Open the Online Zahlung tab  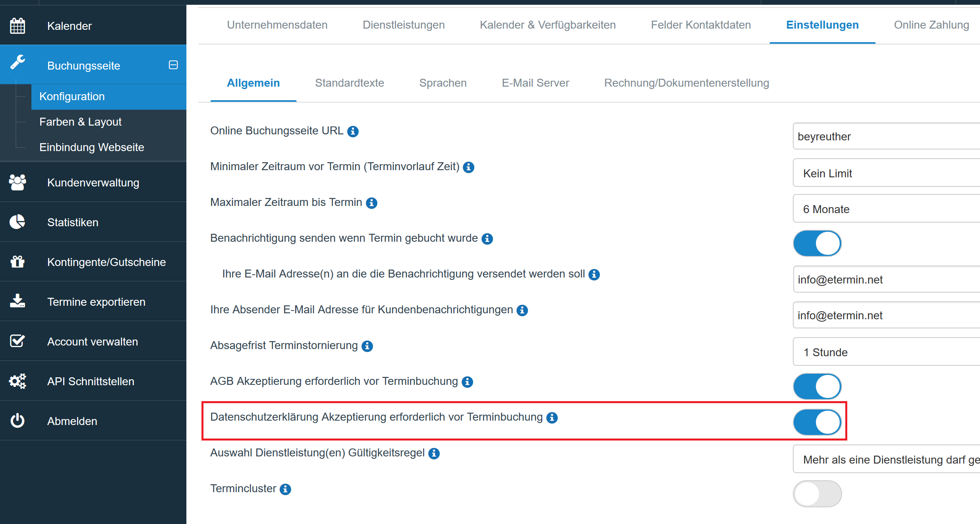pos(931,25)
